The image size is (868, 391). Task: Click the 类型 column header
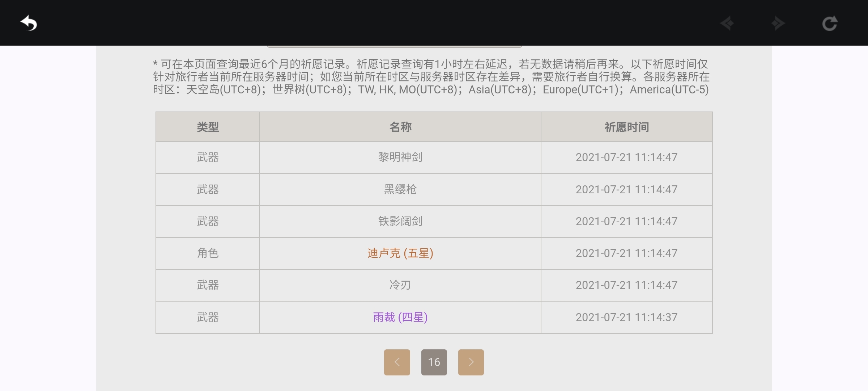coord(208,127)
